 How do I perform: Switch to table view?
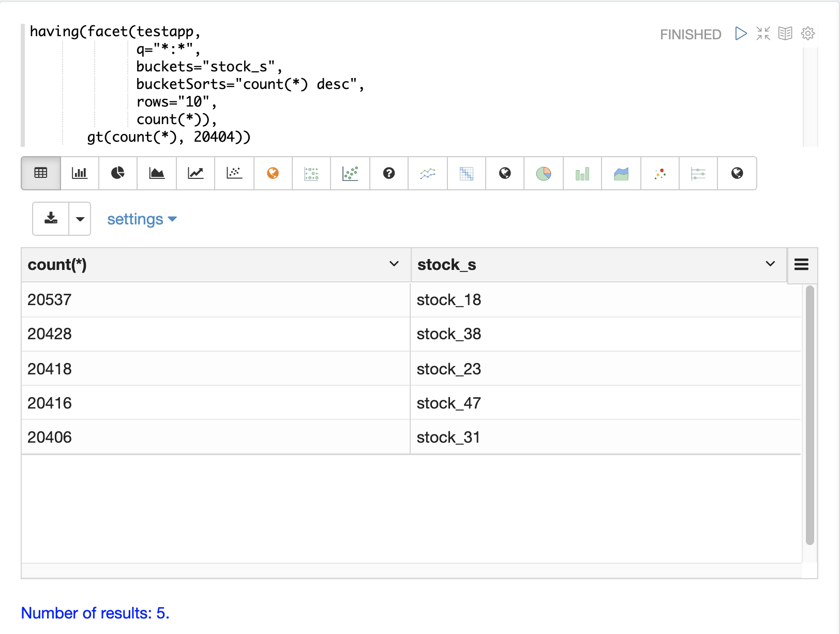[x=41, y=173]
